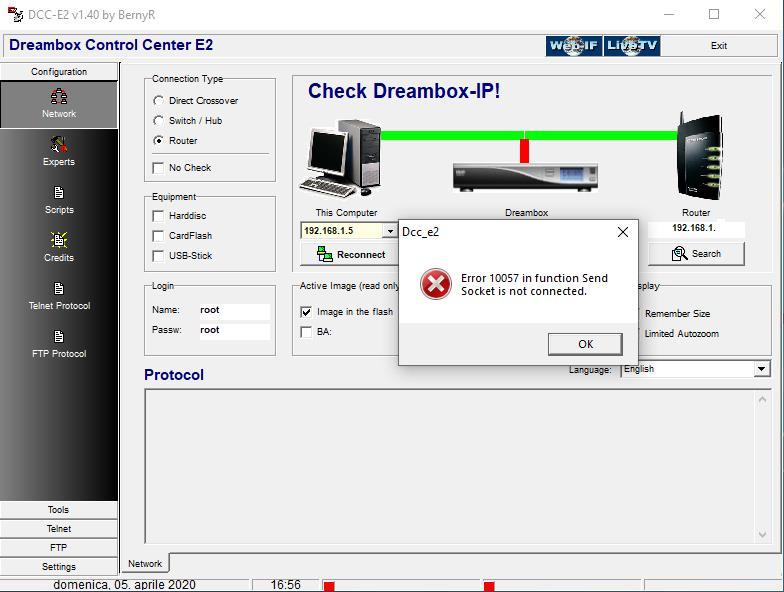Tick the CardFlash equipment checkbox
Viewport: 784px width, 592px height.
click(158, 236)
